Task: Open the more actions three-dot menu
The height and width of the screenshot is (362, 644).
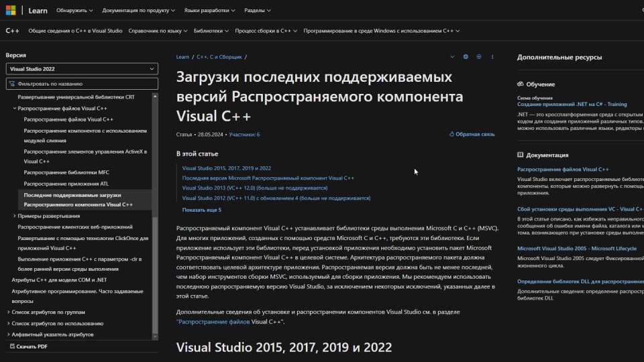Action: click(x=492, y=56)
